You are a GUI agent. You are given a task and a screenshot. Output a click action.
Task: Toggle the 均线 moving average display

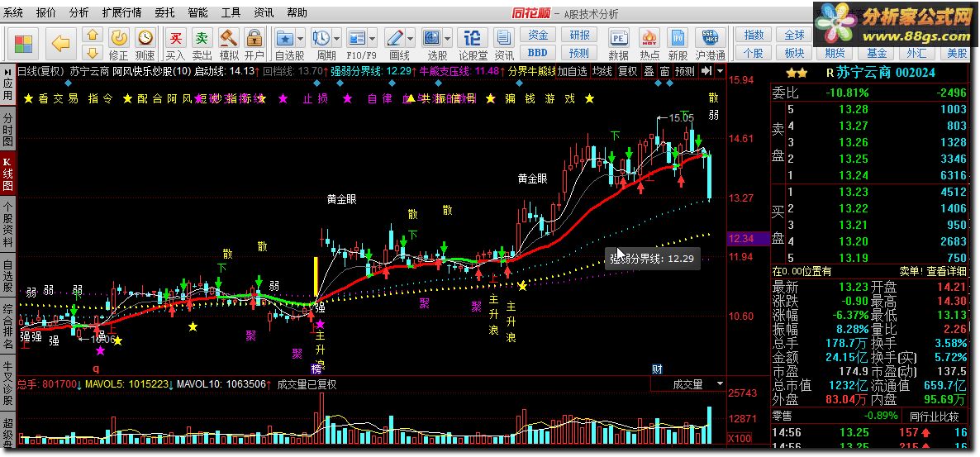602,71
